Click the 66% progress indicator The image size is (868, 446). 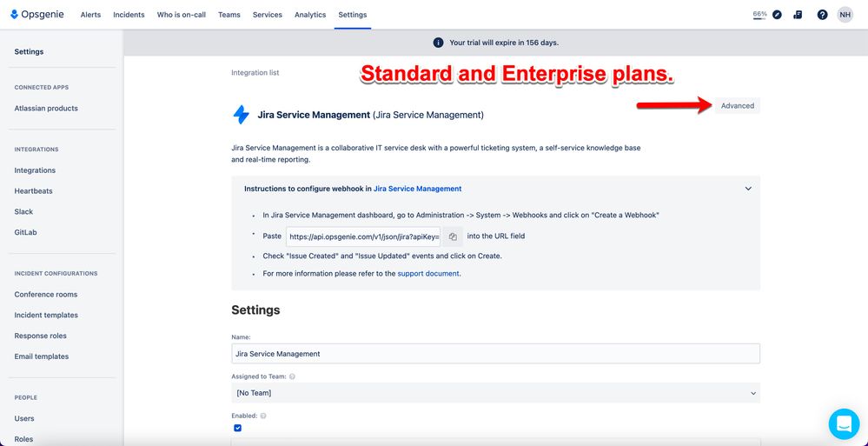coord(759,15)
